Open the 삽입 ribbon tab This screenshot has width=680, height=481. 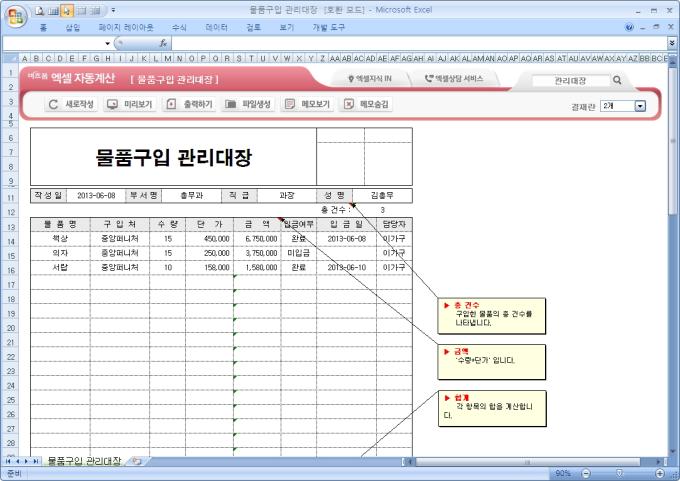coord(73,28)
